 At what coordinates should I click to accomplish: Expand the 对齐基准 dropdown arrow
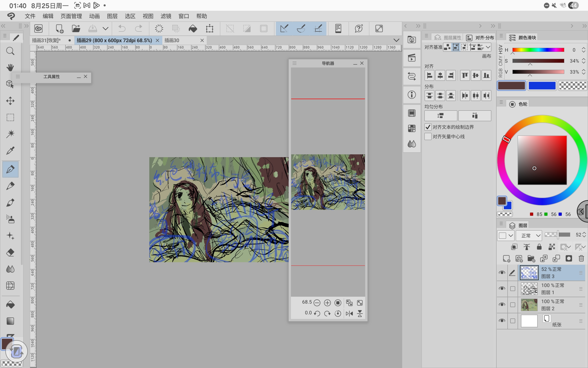[x=488, y=47]
